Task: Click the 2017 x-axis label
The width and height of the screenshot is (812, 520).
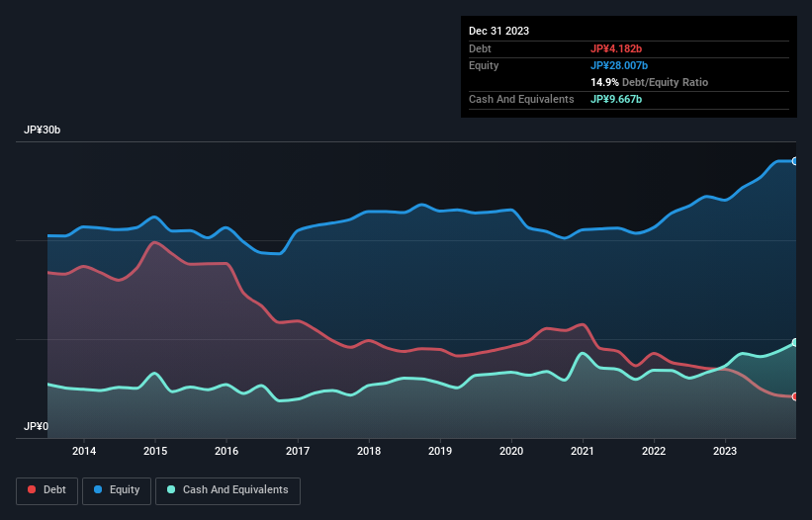Action: 298,451
